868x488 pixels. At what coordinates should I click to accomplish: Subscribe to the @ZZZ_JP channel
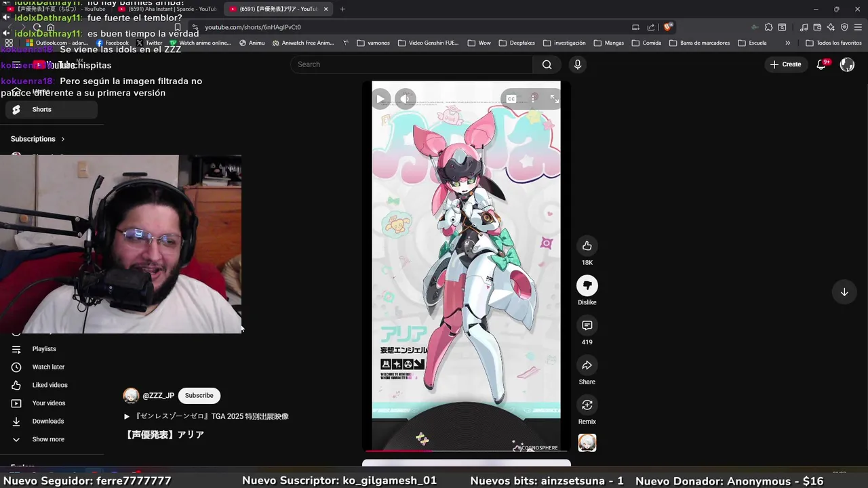coord(199,396)
